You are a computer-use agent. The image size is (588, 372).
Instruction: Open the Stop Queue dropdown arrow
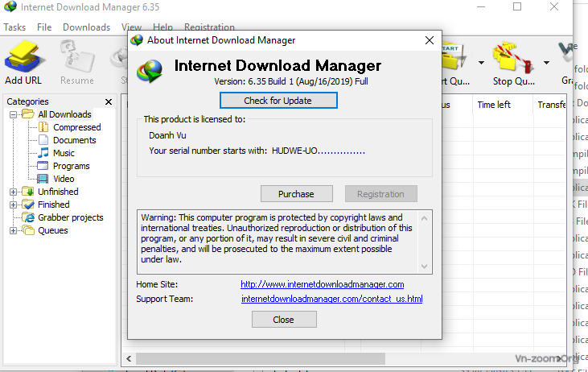pyautogui.click(x=547, y=63)
